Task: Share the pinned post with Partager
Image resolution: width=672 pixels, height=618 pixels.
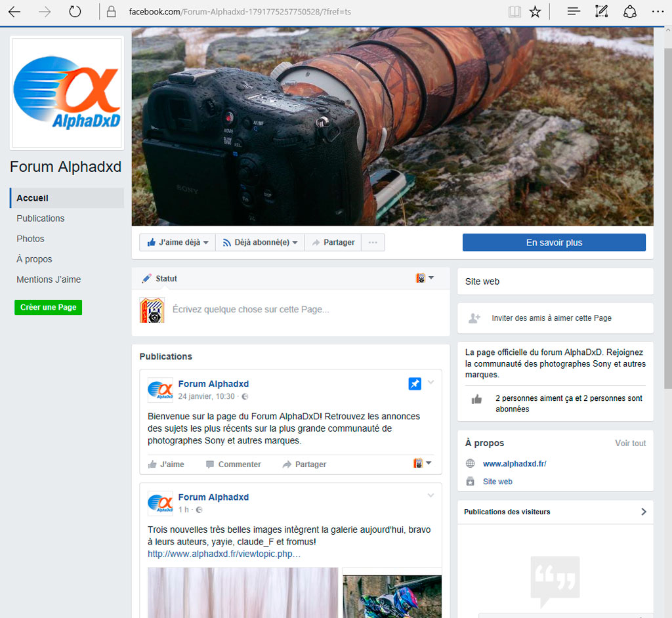Action: 304,464
